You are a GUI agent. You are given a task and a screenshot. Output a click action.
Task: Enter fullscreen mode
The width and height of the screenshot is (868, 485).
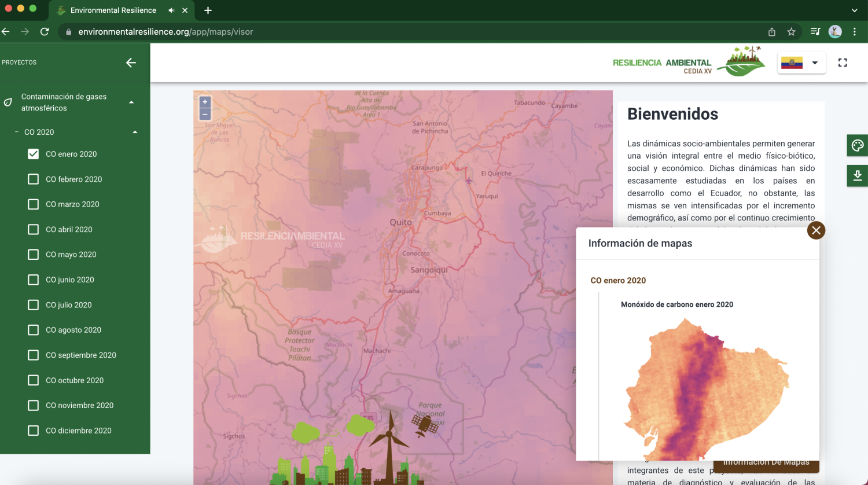[843, 63]
